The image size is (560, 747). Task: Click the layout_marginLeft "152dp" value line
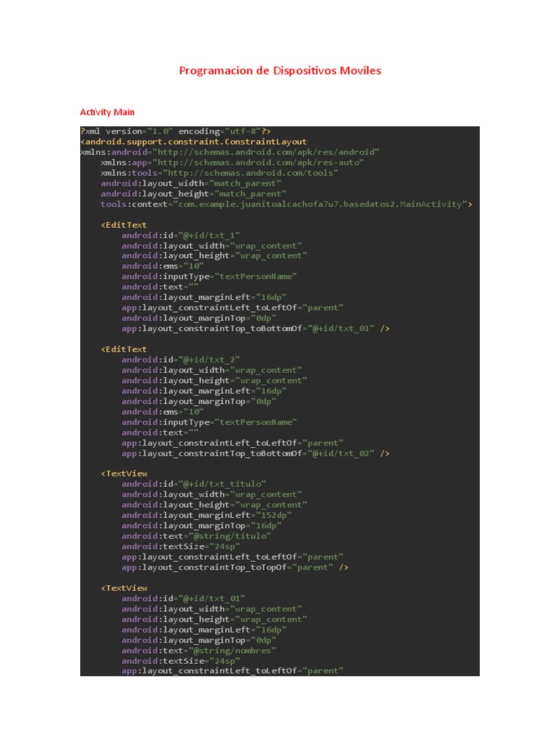206,515
